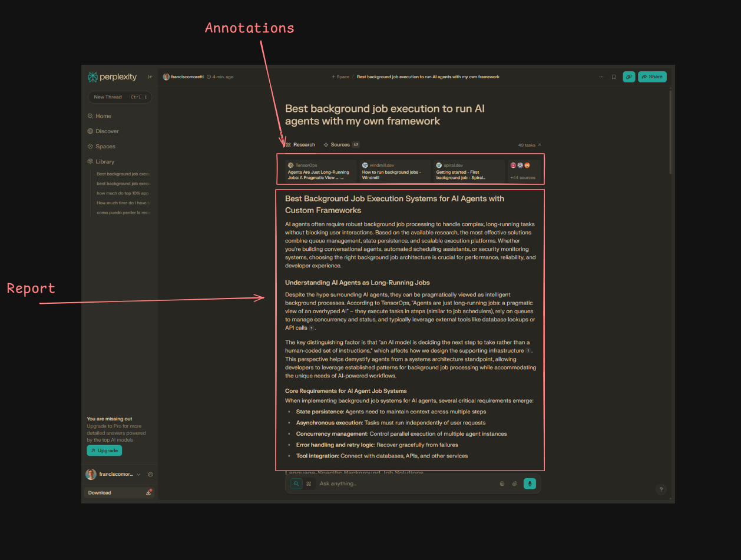Click the Perplexity logo

tap(112, 77)
